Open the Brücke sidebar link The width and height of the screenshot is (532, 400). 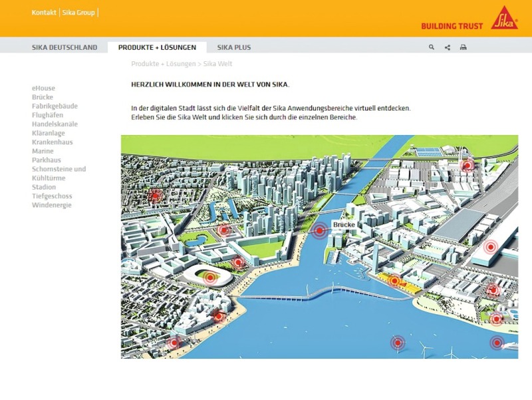(x=43, y=97)
